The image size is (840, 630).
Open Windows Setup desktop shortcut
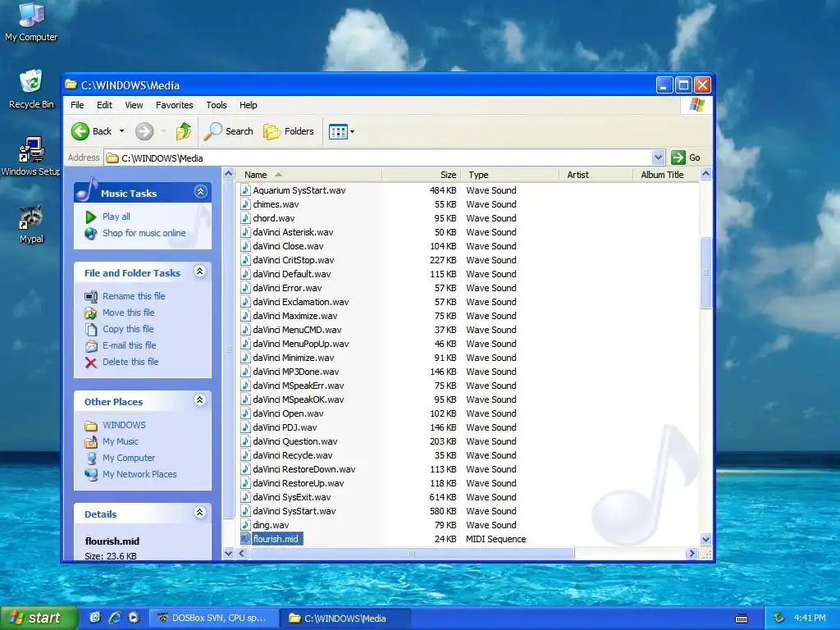click(x=31, y=149)
